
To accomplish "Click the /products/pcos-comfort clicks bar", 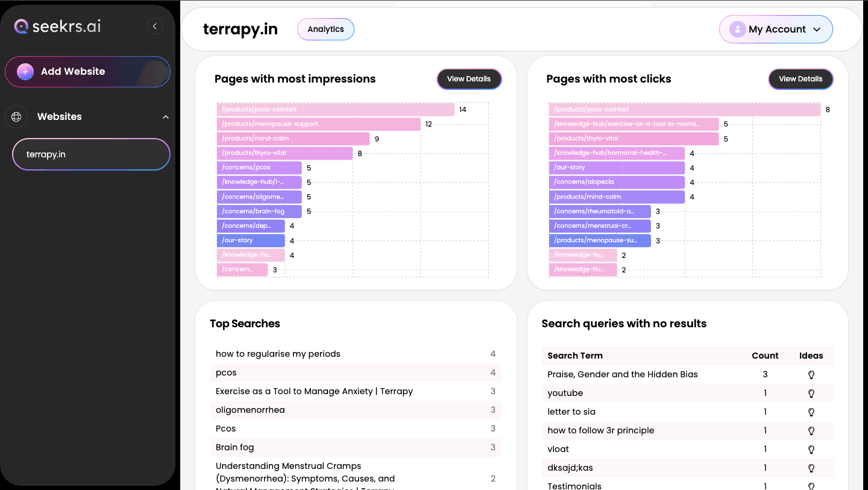I will (685, 110).
